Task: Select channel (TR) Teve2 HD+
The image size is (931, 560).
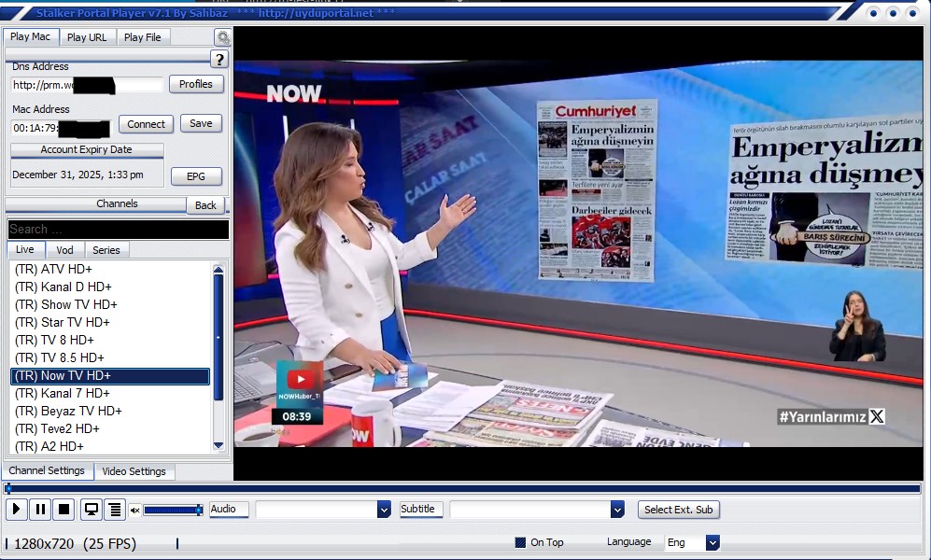Action: click(110, 429)
